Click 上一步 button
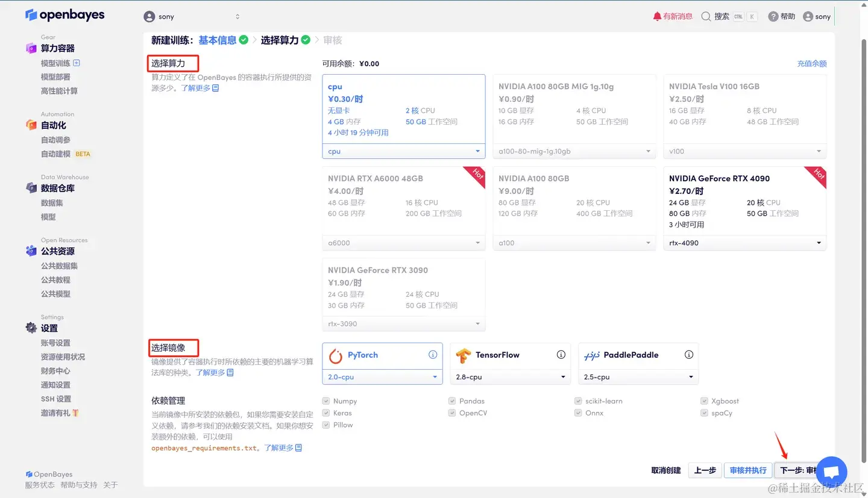Screen dimensions: 868x498 pos(705,470)
